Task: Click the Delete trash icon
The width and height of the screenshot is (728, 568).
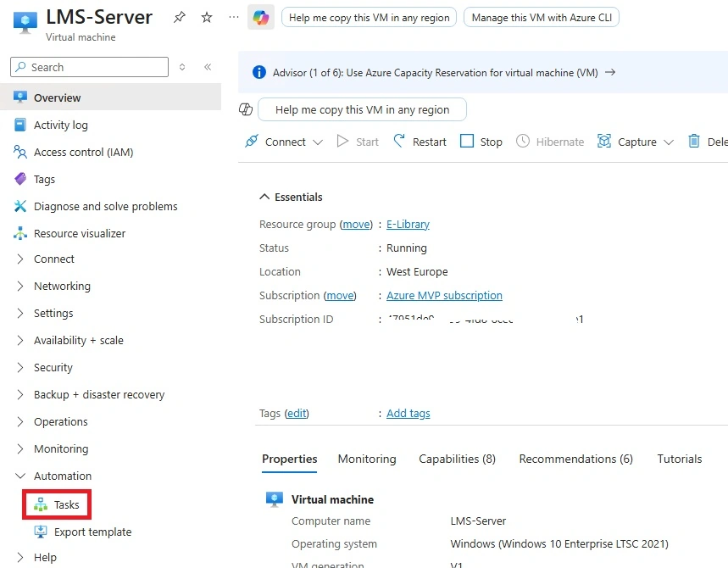Action: [693, 141]
